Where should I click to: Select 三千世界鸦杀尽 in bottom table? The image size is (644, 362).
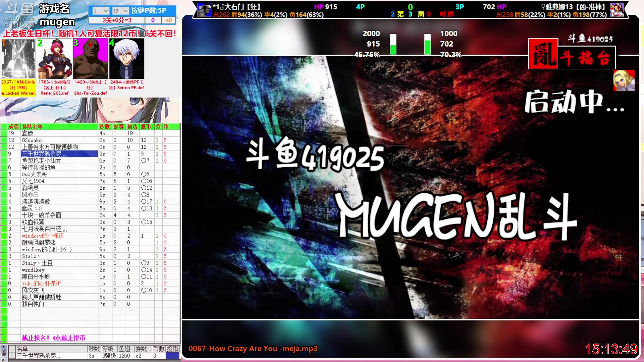(51, 356)
